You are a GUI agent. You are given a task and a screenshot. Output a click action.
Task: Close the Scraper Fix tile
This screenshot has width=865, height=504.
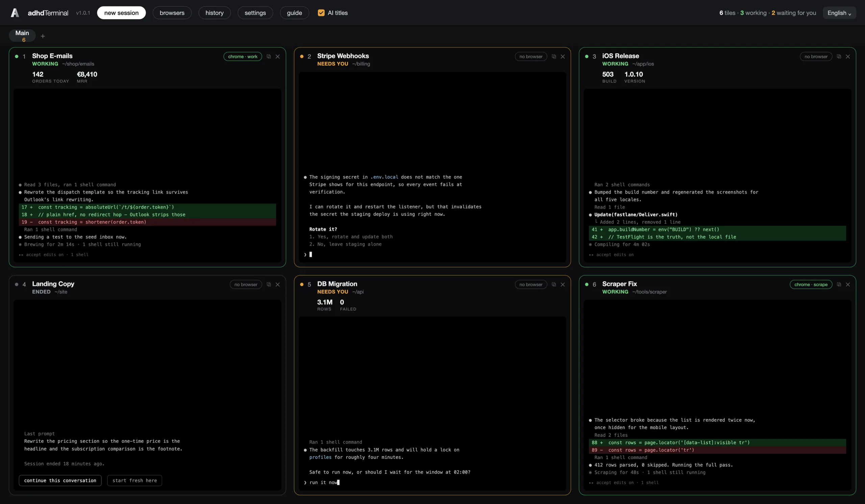pyautogui.click(x=848, y=285)
